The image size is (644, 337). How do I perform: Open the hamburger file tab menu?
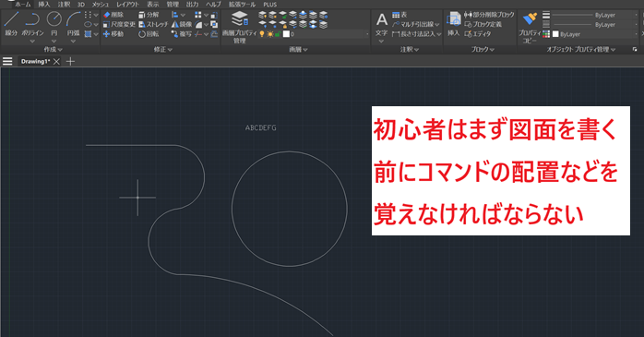(7, 61)
